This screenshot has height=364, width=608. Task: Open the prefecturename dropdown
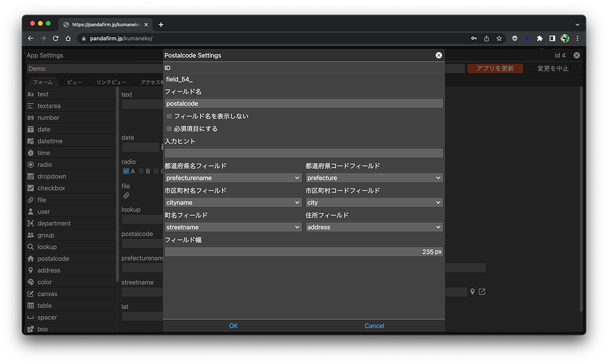point(233,178)
